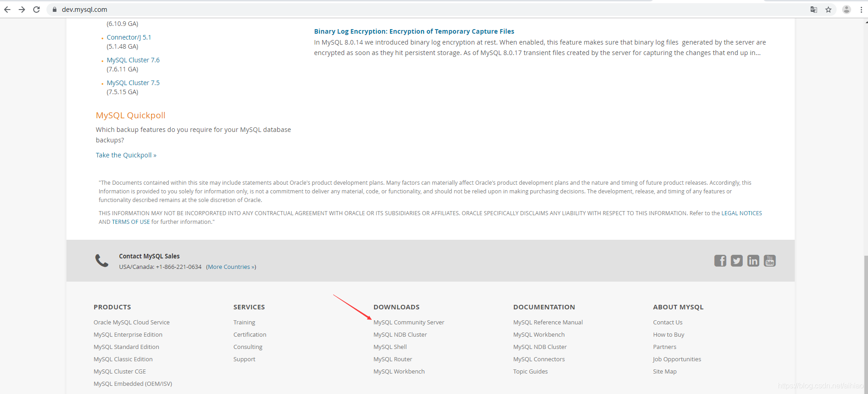Open the Partners link
868x394 pixels.
point(665,347)
